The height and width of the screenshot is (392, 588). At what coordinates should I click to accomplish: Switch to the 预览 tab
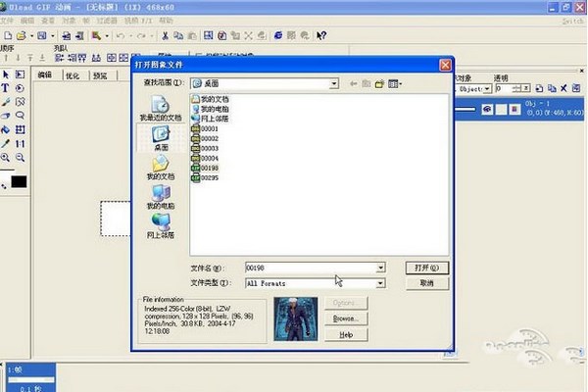pos(100,74)
